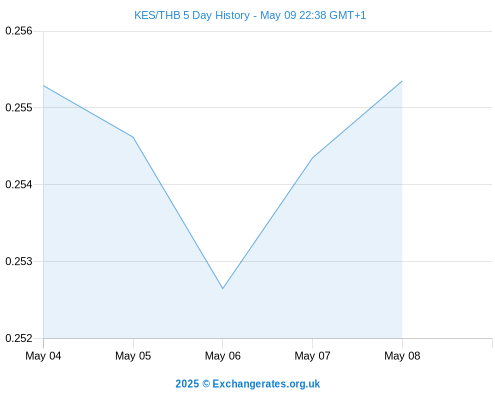
Task: Click the 0.252 y-axis label
Action: [x=19, y=338]
